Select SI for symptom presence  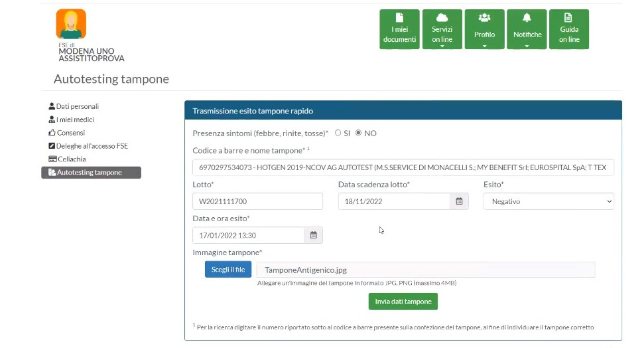[x=338, y=133]
